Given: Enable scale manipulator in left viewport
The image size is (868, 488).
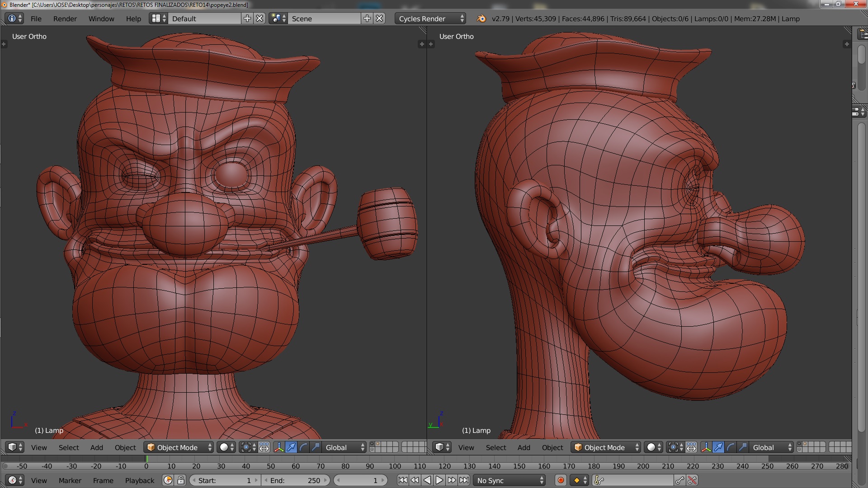Looking at the screenshot, I should [x=316, y=447].
